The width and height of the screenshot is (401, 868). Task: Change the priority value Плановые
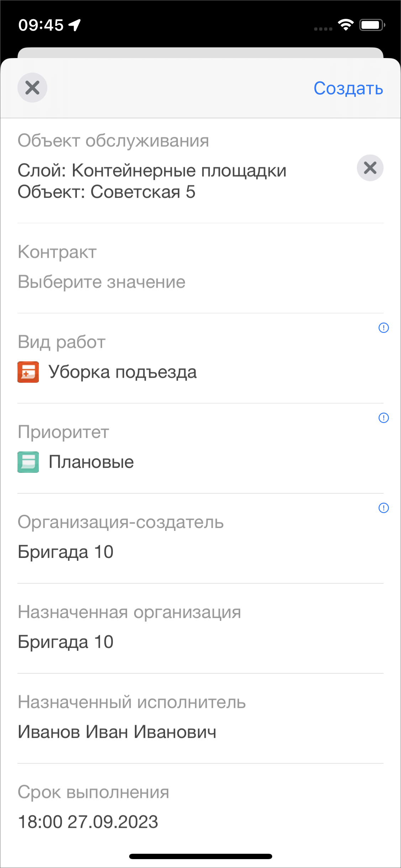(91, 462)
